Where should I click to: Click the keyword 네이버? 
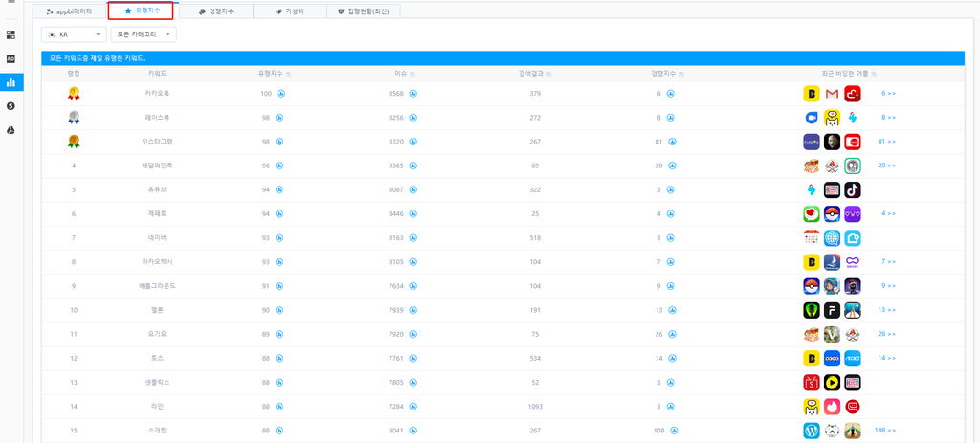[157, 238]
